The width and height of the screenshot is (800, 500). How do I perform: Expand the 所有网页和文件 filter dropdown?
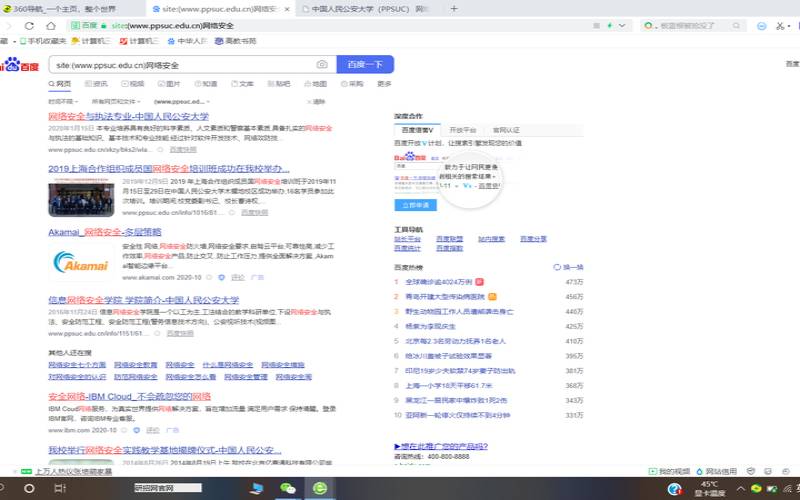[116, 102]
